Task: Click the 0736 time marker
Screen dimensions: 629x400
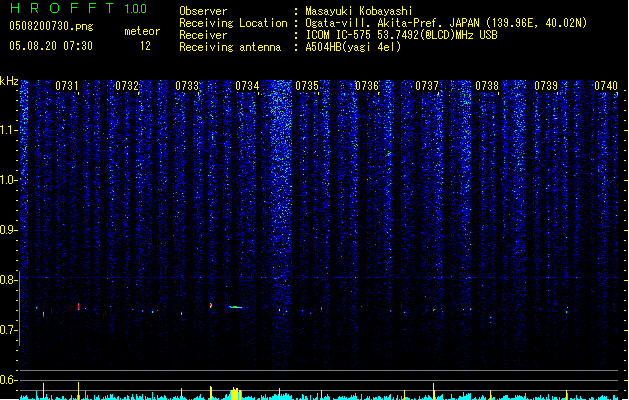Action: 367,85
